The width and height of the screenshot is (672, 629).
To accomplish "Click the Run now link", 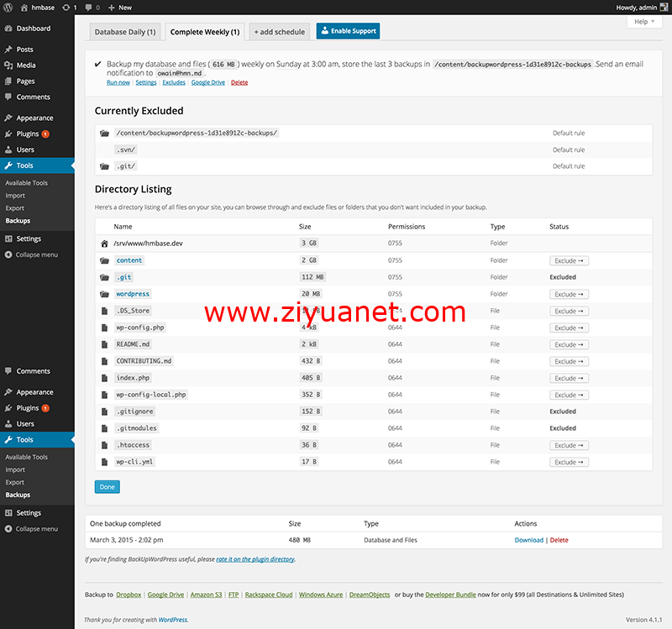I will [118, 82].
